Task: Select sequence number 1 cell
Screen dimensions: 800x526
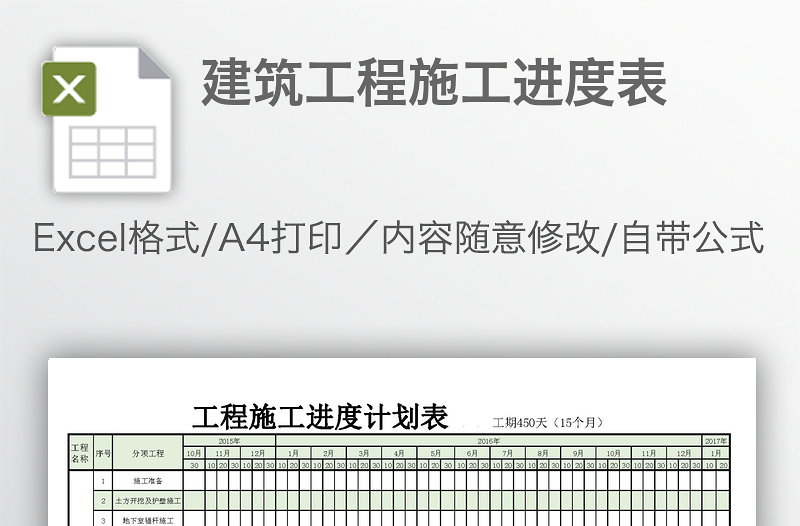Action: 103,481
